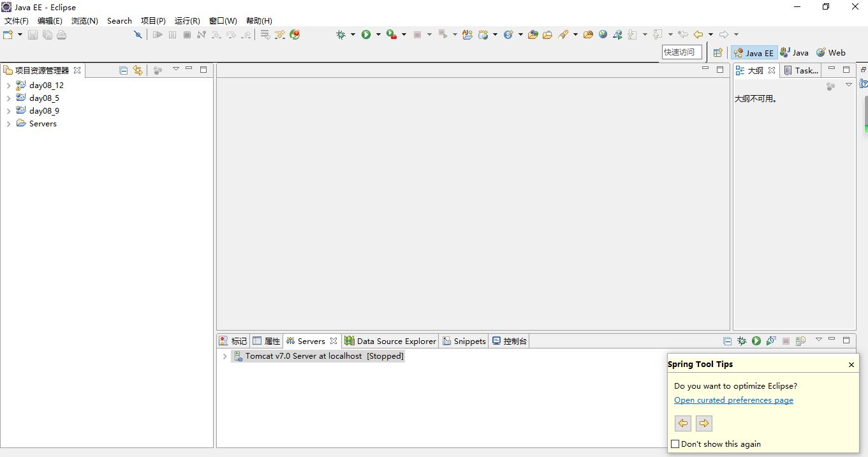Click the Disconnect debug icon

(x=202, y=34)
